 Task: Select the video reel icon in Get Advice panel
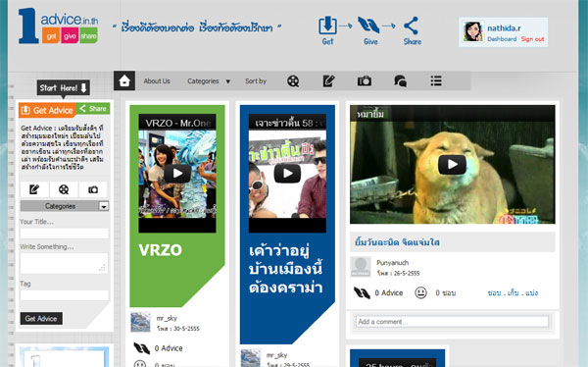click(64, 189)
